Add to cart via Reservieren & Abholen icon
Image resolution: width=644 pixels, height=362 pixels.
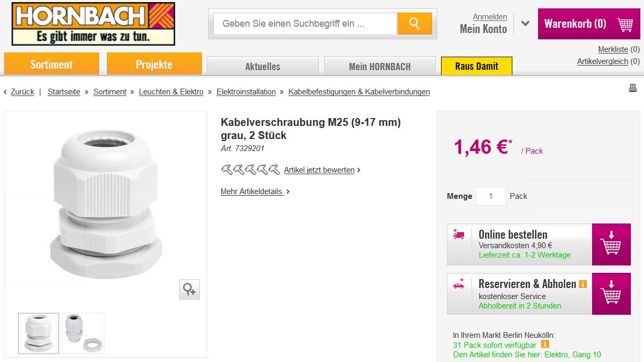pos(611,294)
